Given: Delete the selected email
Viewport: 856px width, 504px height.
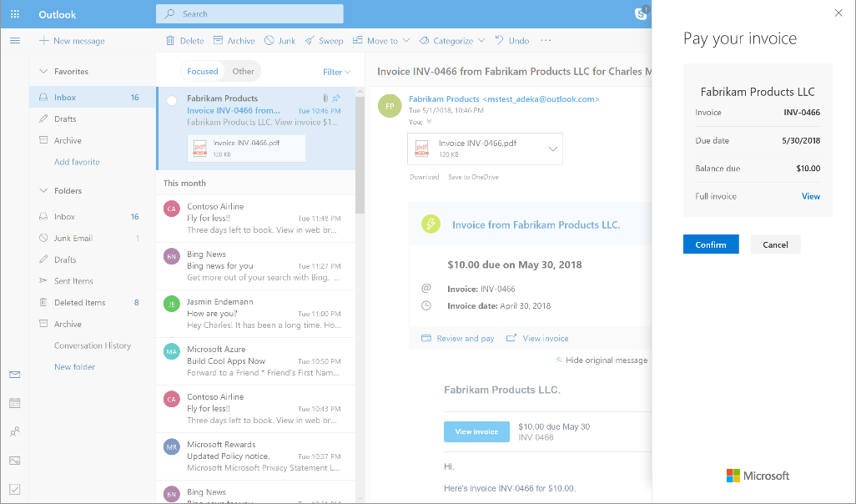Looking at the screenshot, I should [184, 40].
